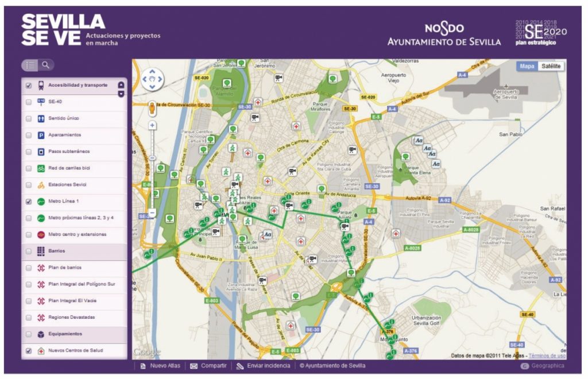Enable the Red de carriles bici checkbox
The height and width of the screenshot is (379, 588).
(x=29, y=168)
